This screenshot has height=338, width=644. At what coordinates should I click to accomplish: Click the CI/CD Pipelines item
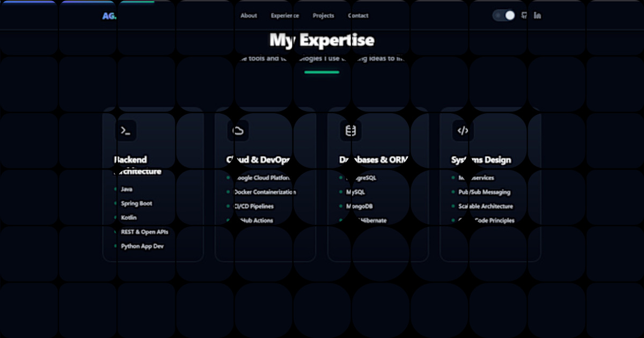click(x=253, y=207)
